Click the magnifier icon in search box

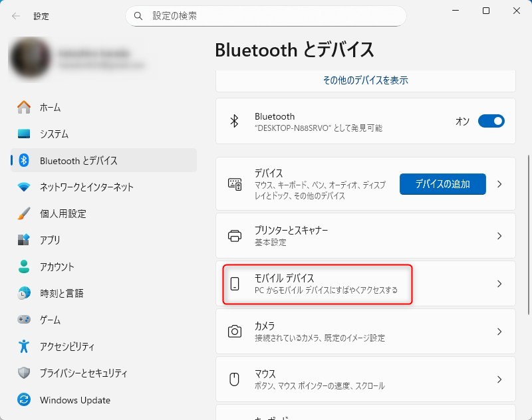pos(138,15)
